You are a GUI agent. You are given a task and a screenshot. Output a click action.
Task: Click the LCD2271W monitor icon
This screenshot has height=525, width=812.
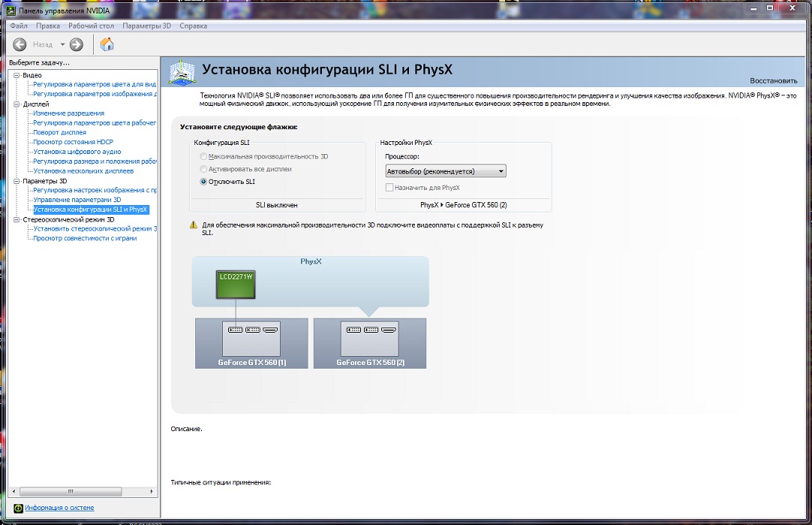(236, 285)
